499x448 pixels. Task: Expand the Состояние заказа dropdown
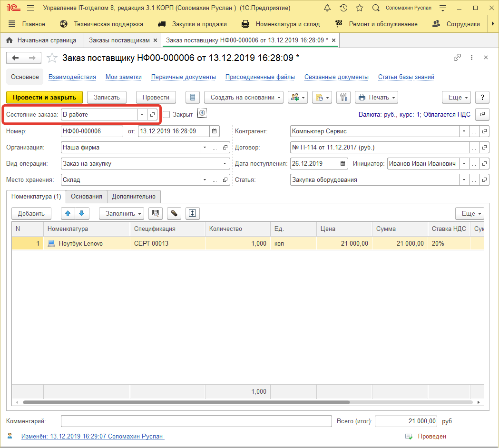coord(142,114)
